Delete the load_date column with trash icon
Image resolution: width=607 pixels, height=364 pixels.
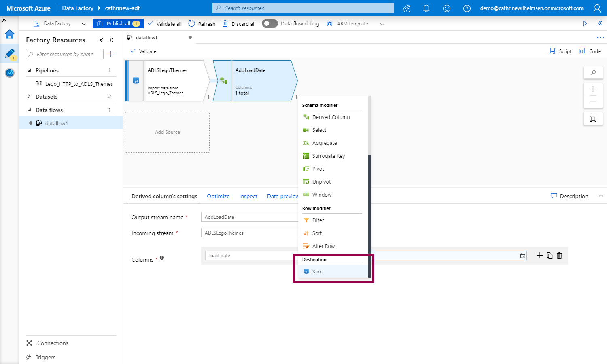coord(559,256)
